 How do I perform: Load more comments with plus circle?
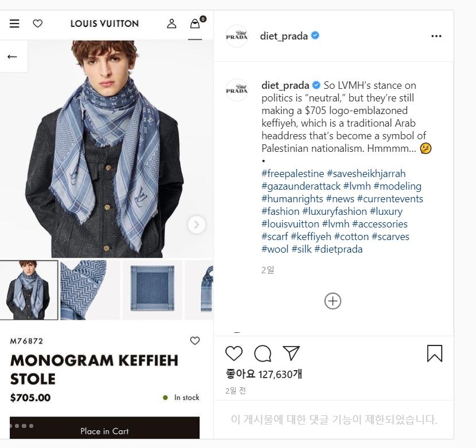tap(333, 301)
